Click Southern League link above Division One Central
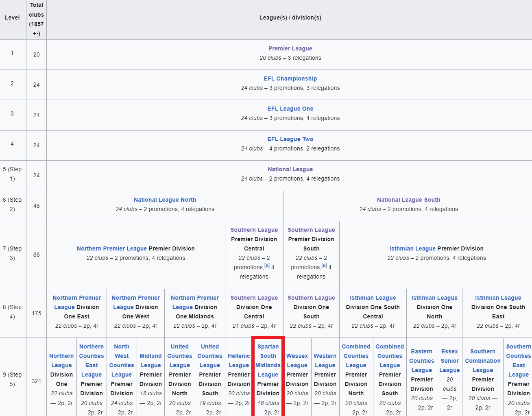The width and height of the screenshot is (532, 416). pos(254,298)
